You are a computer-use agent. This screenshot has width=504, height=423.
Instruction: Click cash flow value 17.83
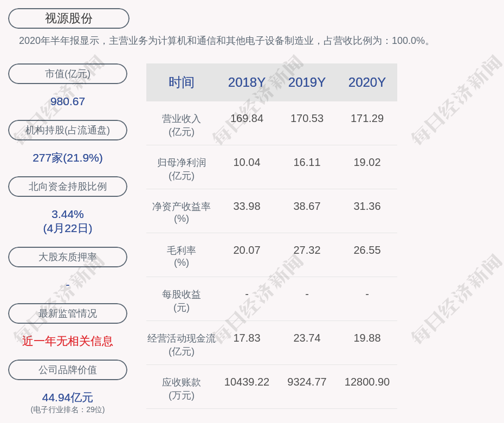(247, 338)
